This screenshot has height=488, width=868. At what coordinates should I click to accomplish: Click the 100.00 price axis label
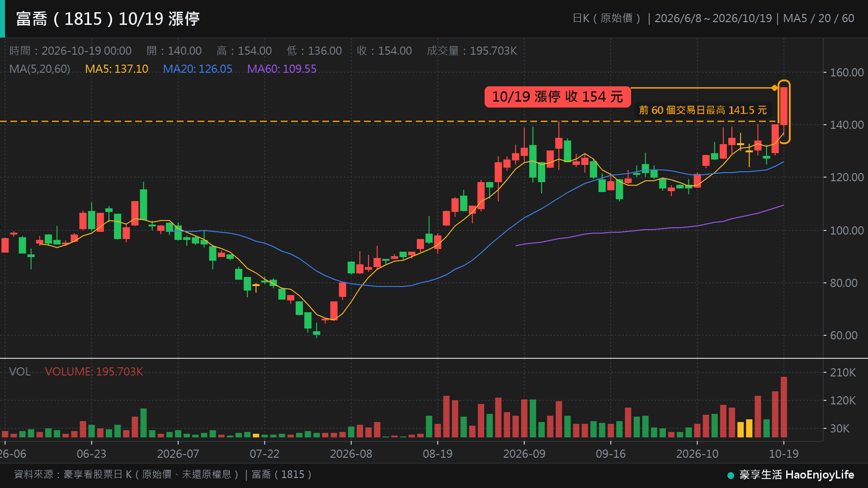[x=847, y=230]
